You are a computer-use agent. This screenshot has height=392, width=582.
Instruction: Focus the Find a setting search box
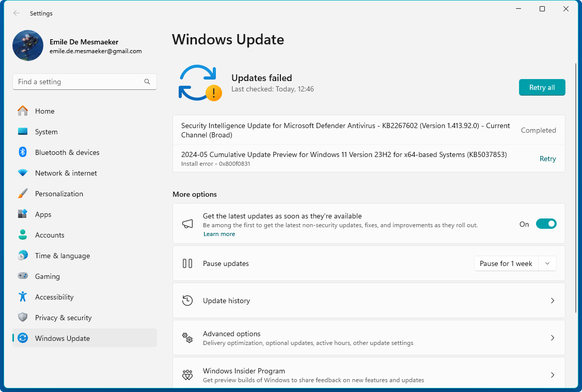click(85, 82)
